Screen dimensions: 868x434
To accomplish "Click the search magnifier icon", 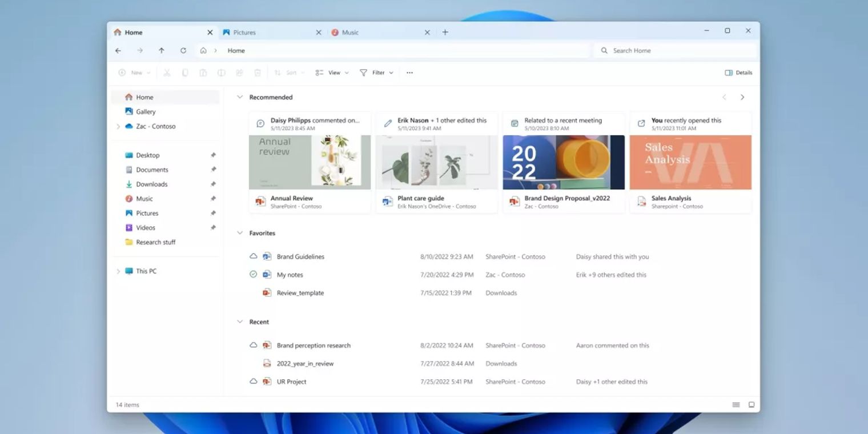I will [604, 50].
